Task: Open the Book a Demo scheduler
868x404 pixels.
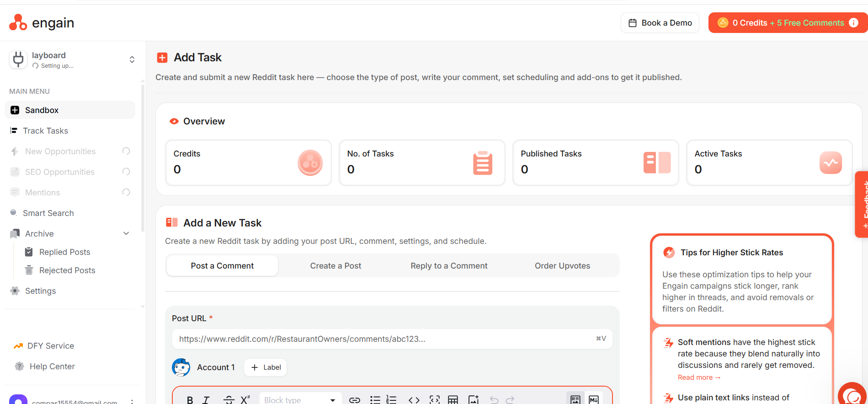Action: (660, 23)
